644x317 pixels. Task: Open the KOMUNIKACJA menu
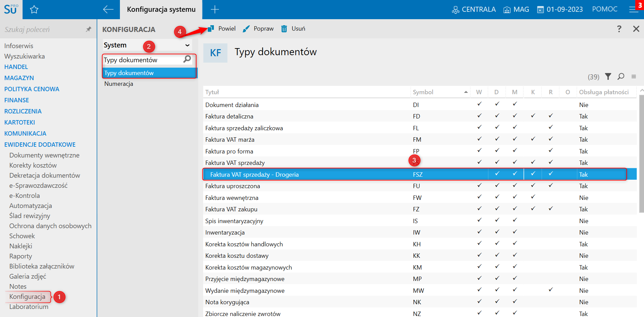pyautogui.click(x=25, y=134)
